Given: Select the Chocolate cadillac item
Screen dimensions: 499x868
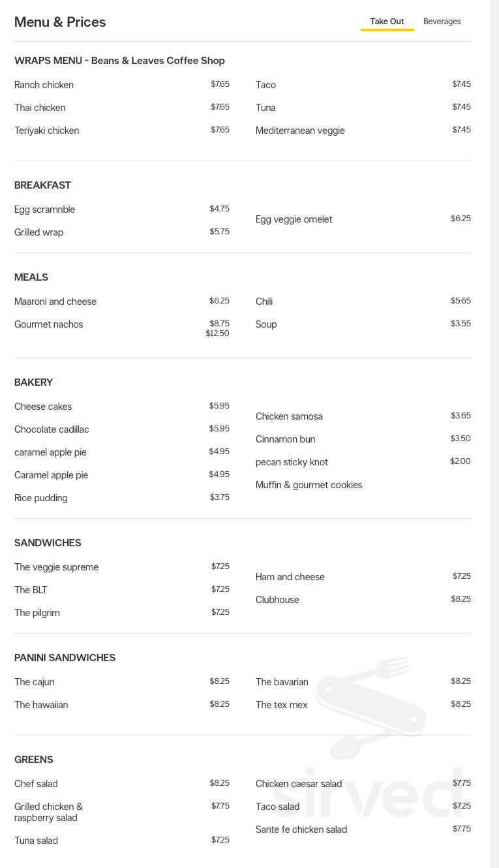Looking at the screenshot, I should point(52,429).
